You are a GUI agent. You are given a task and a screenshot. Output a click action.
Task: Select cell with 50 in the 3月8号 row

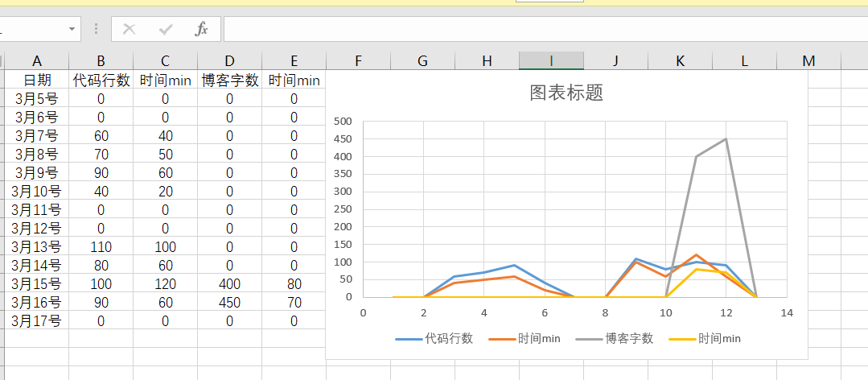[165, 154]
